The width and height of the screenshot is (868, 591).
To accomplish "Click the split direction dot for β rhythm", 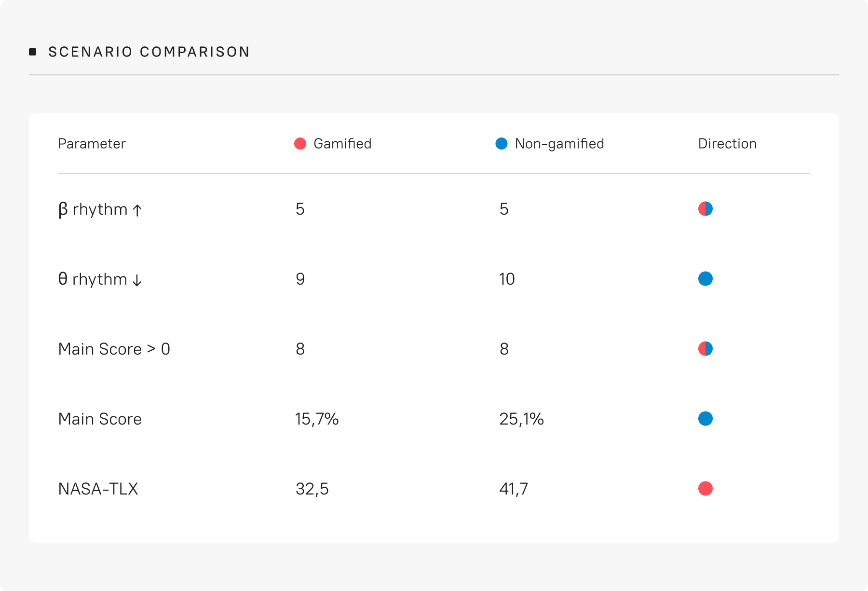I will [705, 209].
